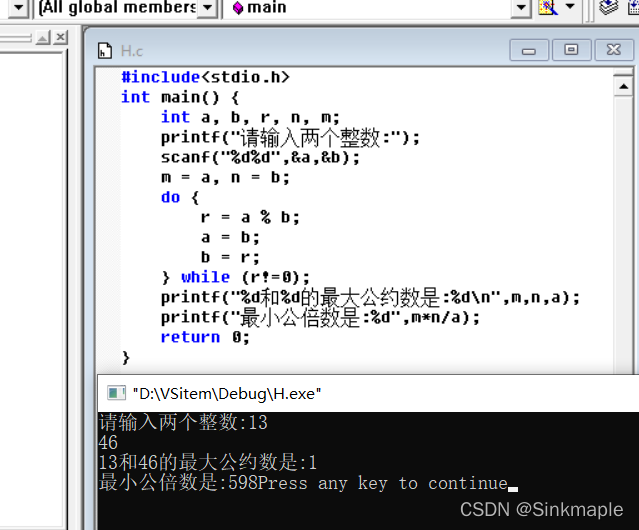Screen dimensions: 639x530
Task: Click the '} while (r!=0);' line
Action: (236, 277)
